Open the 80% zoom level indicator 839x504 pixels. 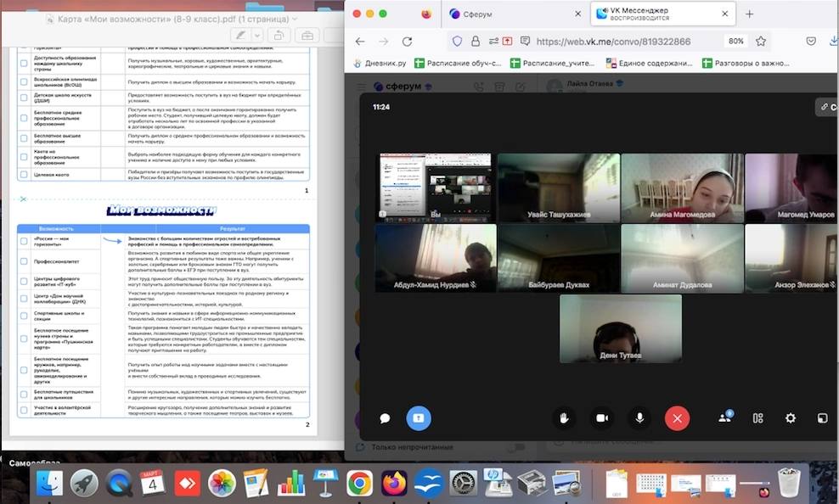point(735,42)
